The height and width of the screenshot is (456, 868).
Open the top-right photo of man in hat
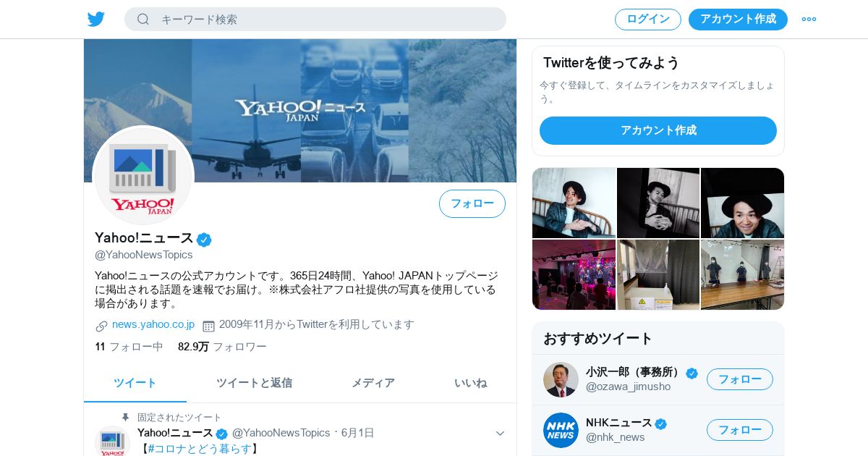[x=742, y=203]
